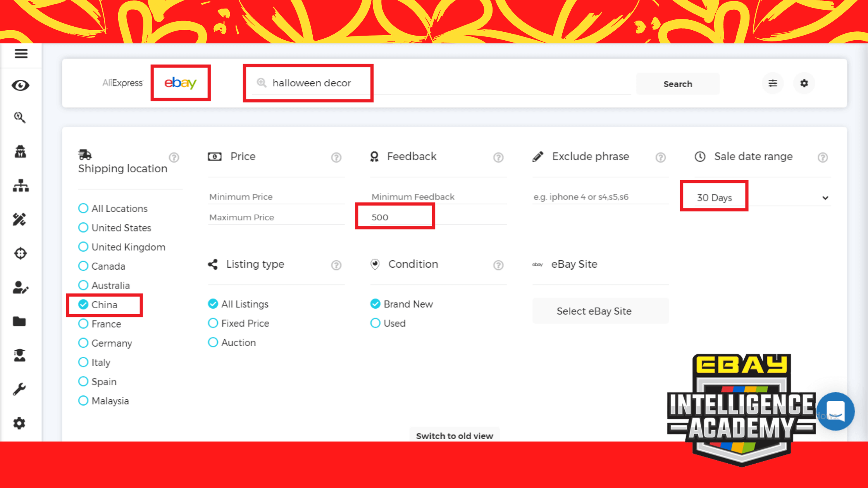Click Switch to old view link
This screenshot has height=488, width=868.
tap(454, 436)
